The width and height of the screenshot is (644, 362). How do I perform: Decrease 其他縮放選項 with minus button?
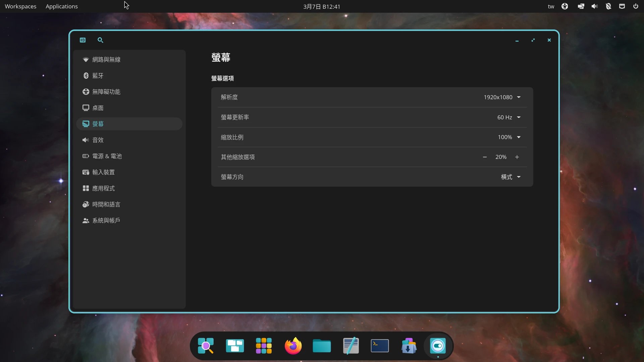tap(485, 157)
